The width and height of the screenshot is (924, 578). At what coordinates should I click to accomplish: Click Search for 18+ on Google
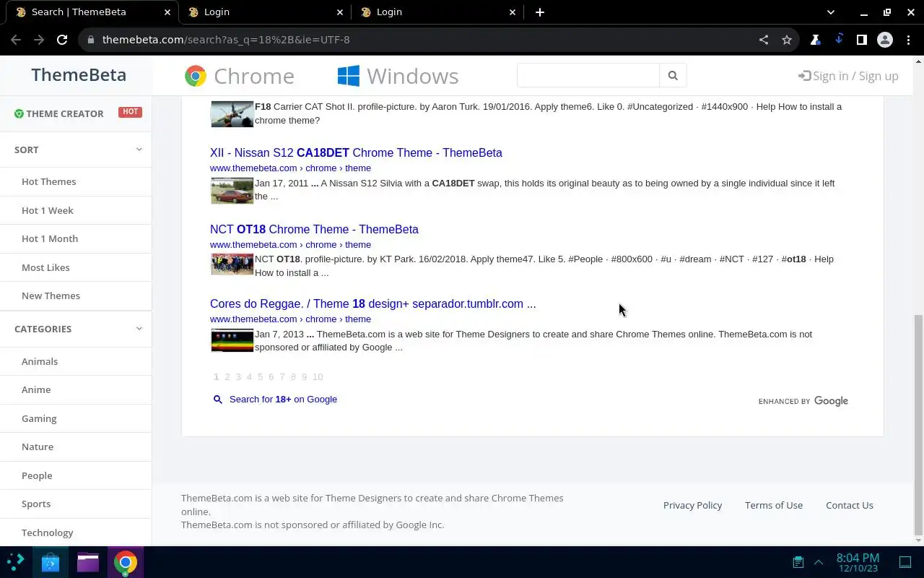(283, 400)
